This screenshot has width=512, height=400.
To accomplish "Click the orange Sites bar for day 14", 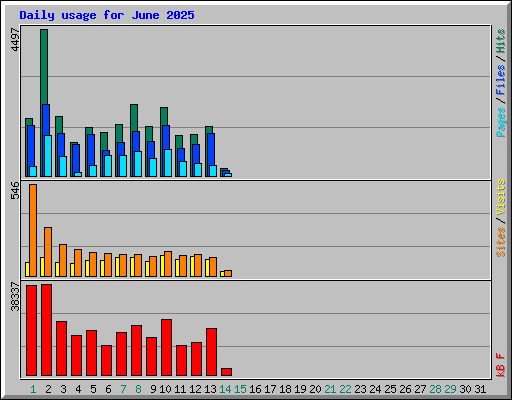I will pos(228,273).
